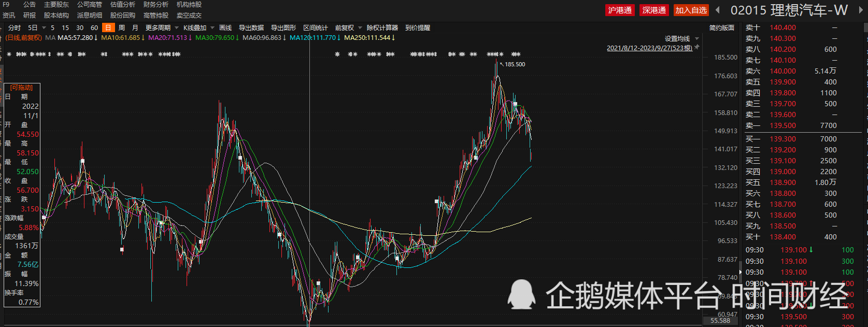Expand K线叠加 dropdown arrow
Screen dimensions: 868x327
(212, 28)
